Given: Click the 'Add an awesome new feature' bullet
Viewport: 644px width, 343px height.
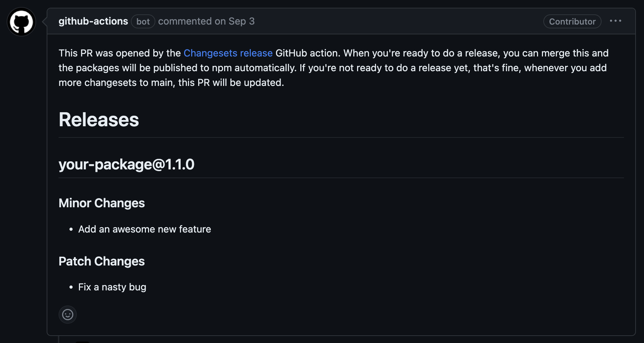Looking at the screenshot, I should [x=145, y=229].
